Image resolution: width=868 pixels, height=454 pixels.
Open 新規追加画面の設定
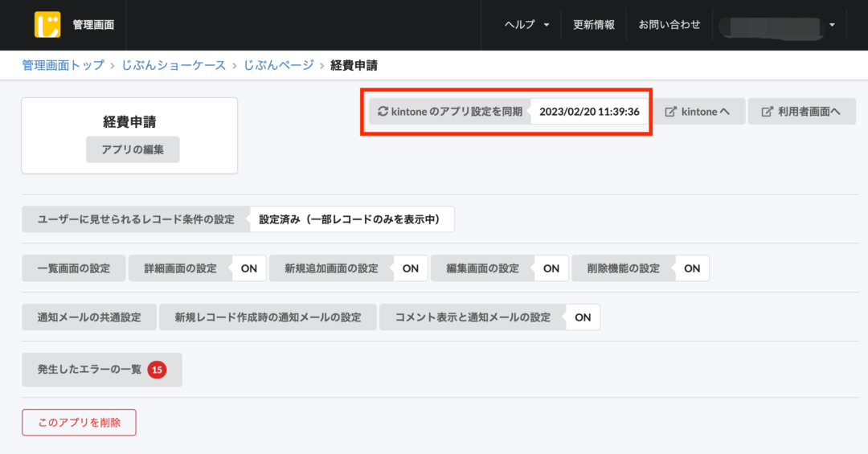tap(332, 268)
